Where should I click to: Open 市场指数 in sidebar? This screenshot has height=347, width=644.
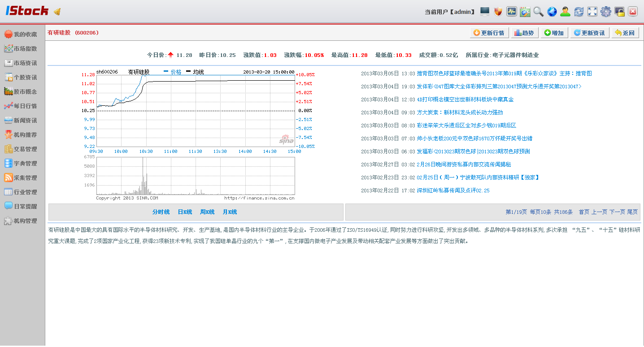point(21,48)
